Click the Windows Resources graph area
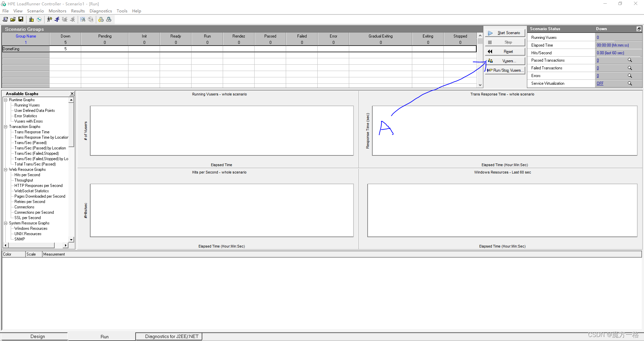Viewport: 644px width, 341px height. coord(502,210)
